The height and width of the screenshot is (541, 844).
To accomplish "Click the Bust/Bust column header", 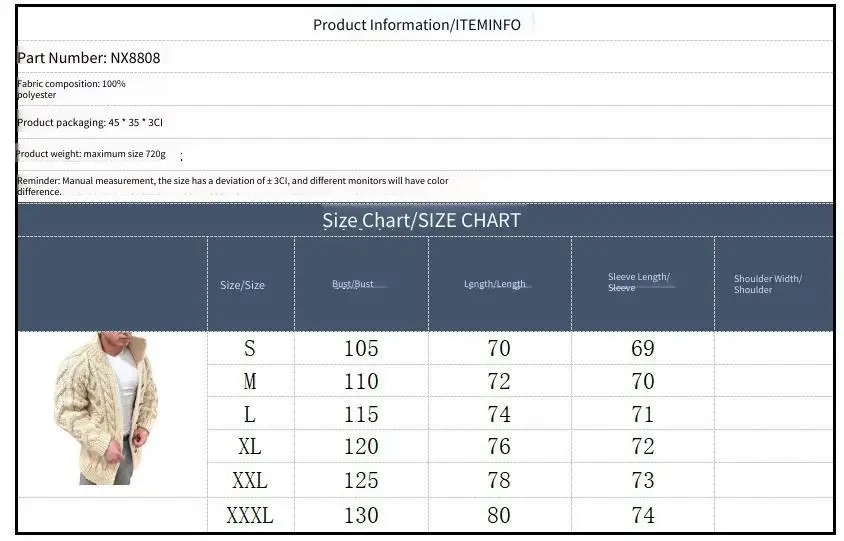I will 353,284.
